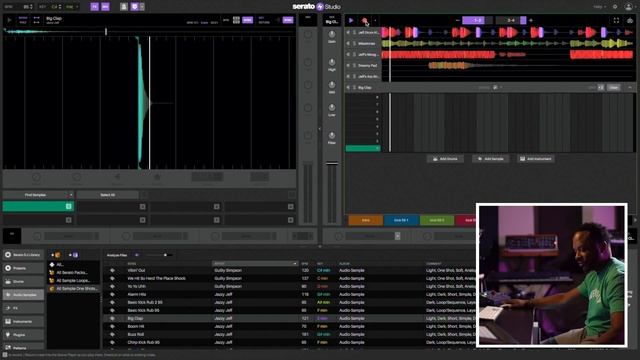Preview the Yo Yo Uhh row icon
The width and height of the screenshot is (640, 360).
point(112,286)
